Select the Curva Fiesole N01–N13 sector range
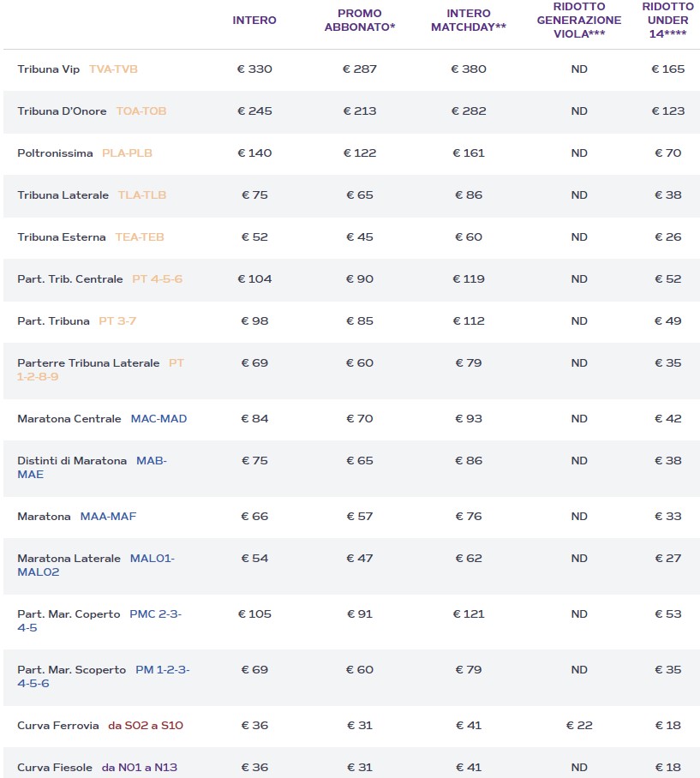The height and width of the screenshot is (778, 700). [140, 768]
